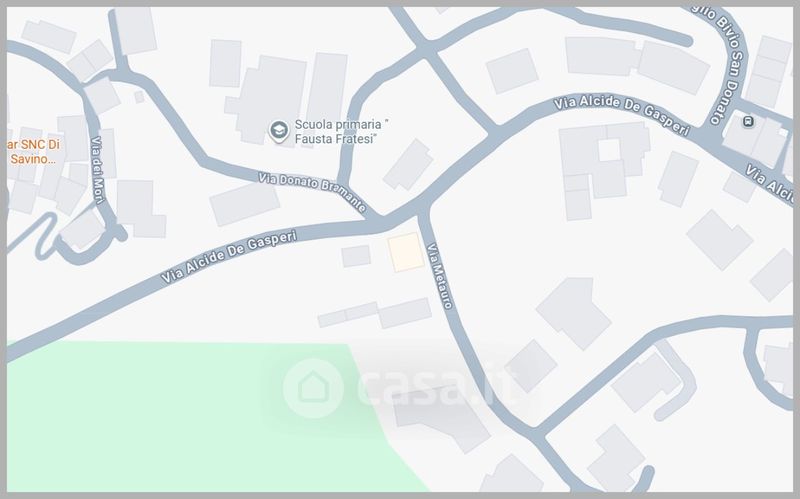Screen dimensions: 800x499
Task: Click the long building row south of the highlighted lot
Action: [375, 313]
